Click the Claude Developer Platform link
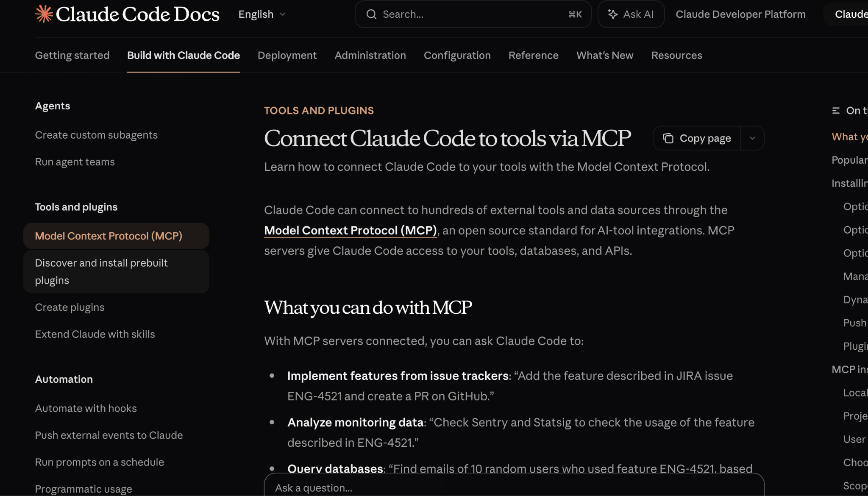Screen dimensions: 868x496 click(740, 14)
